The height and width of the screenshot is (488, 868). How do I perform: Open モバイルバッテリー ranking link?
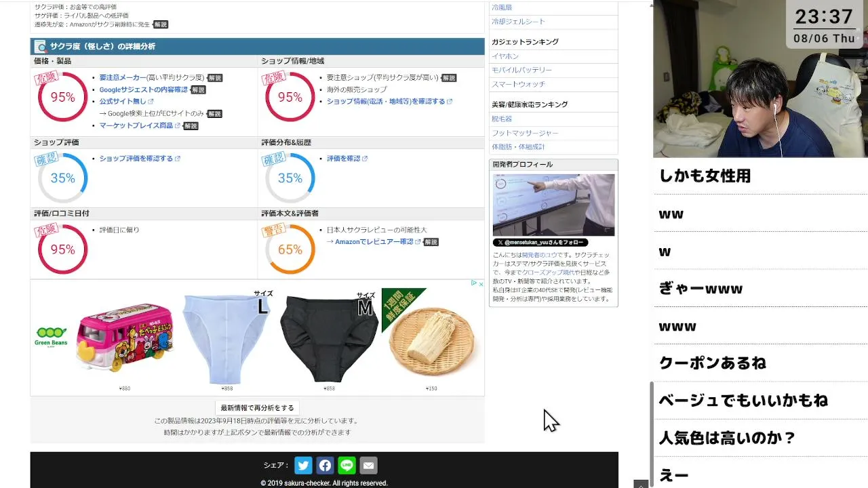pos(521,70)
